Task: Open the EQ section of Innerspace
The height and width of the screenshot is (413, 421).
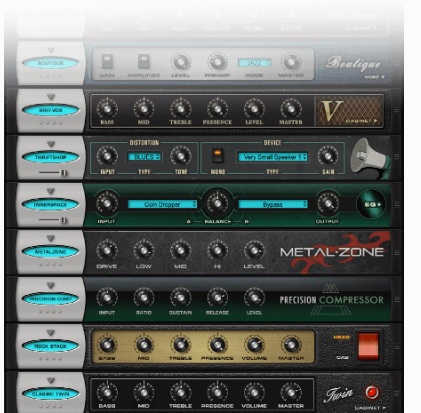Action: (371, 204)
